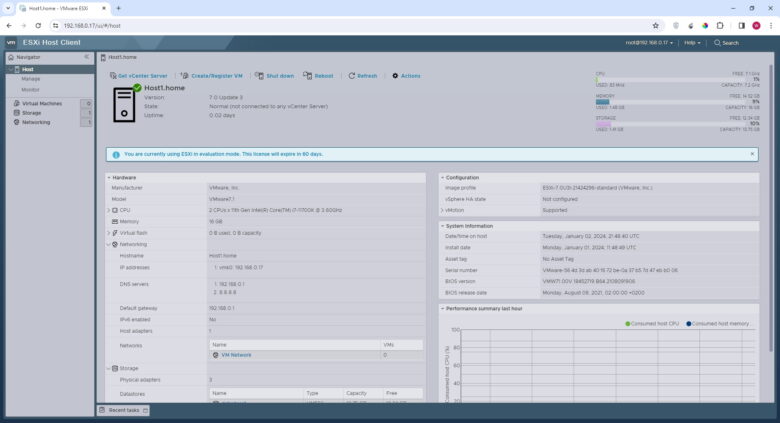Reload page with browser refresh icon
This screenshot has width=780, height=423.
point(38,26)
